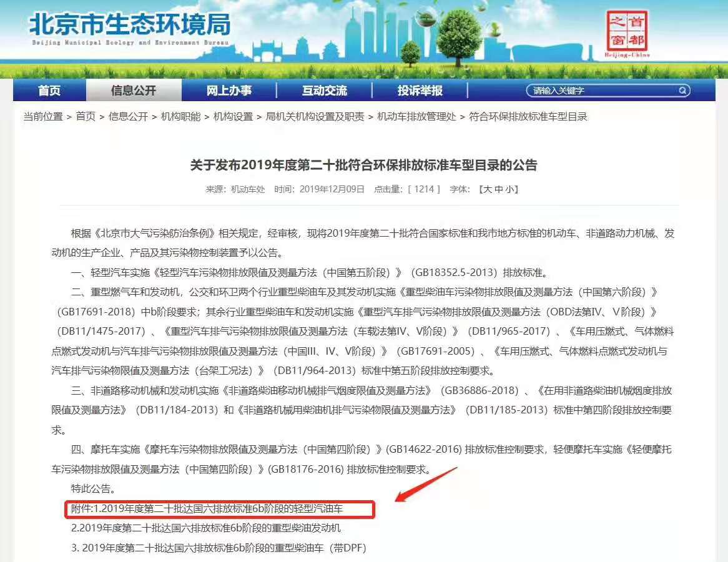Click the 北京市生态环境局 site logo
This screenshot has height=562, width=728.
129,26
